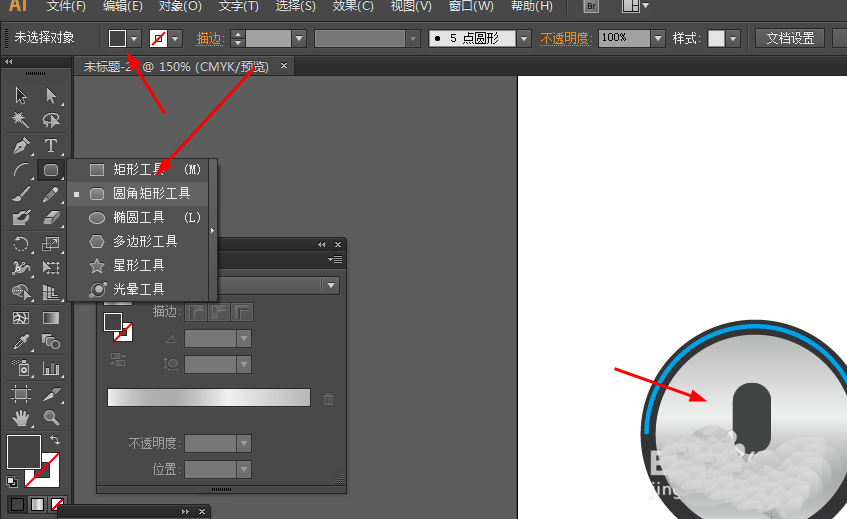The image size is (847, 519).
Task: Select the Column Graph tool
Action: coord(51,368)
